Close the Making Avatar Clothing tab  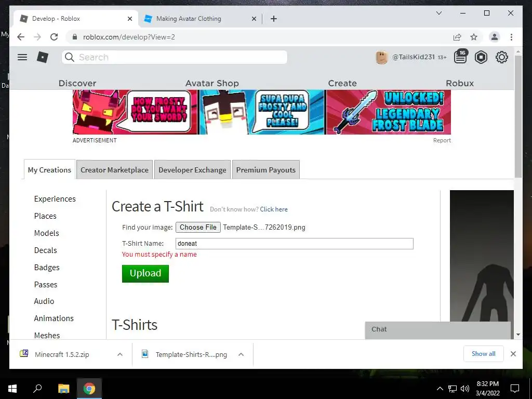[254, 19]
